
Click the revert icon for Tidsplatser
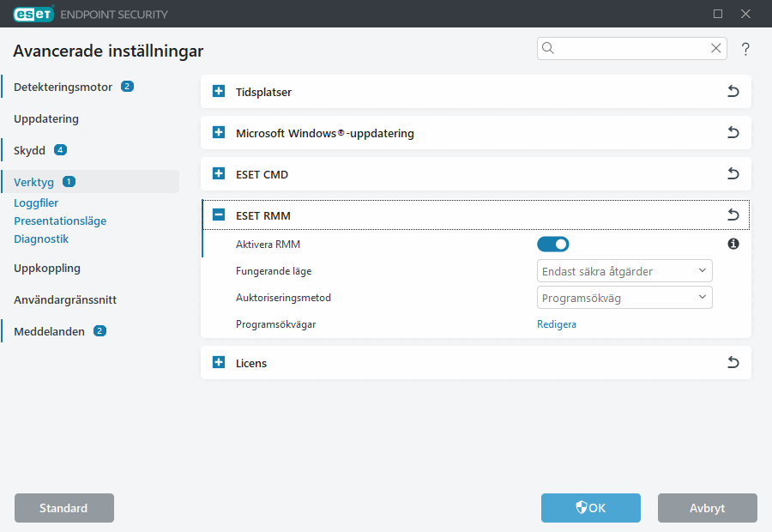pos(733,91)
